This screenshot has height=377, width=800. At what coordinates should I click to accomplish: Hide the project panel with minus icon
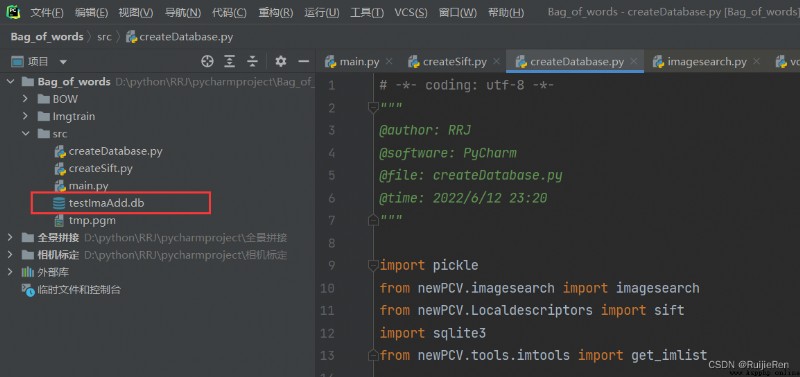(x=304, y=62)
